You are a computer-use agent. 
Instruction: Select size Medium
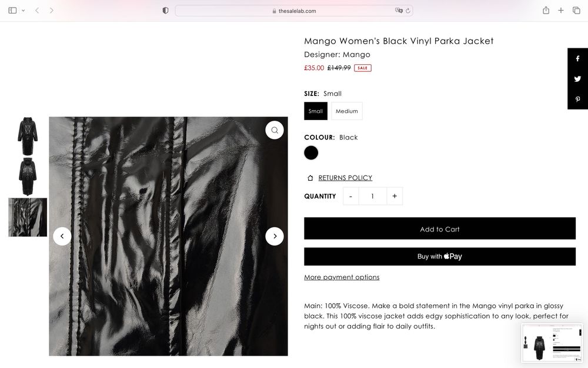click(347, 111)
